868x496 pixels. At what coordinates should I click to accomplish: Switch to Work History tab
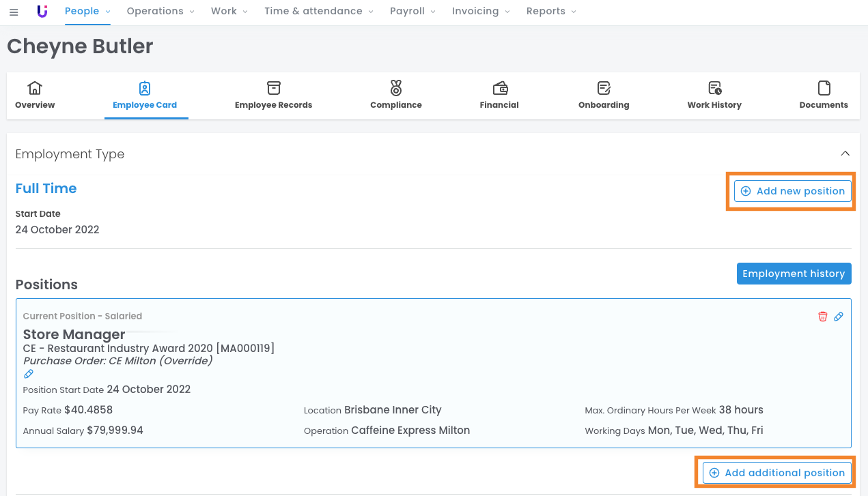pos(714,96)
